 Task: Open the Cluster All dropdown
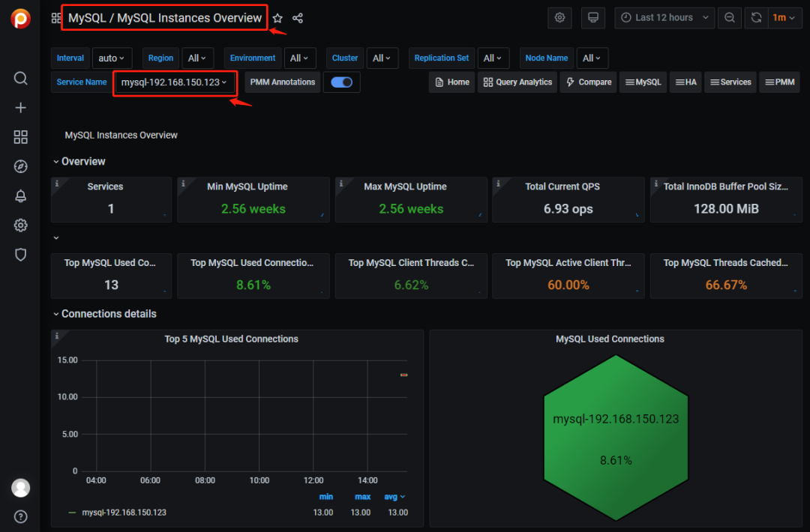[382, 58]
